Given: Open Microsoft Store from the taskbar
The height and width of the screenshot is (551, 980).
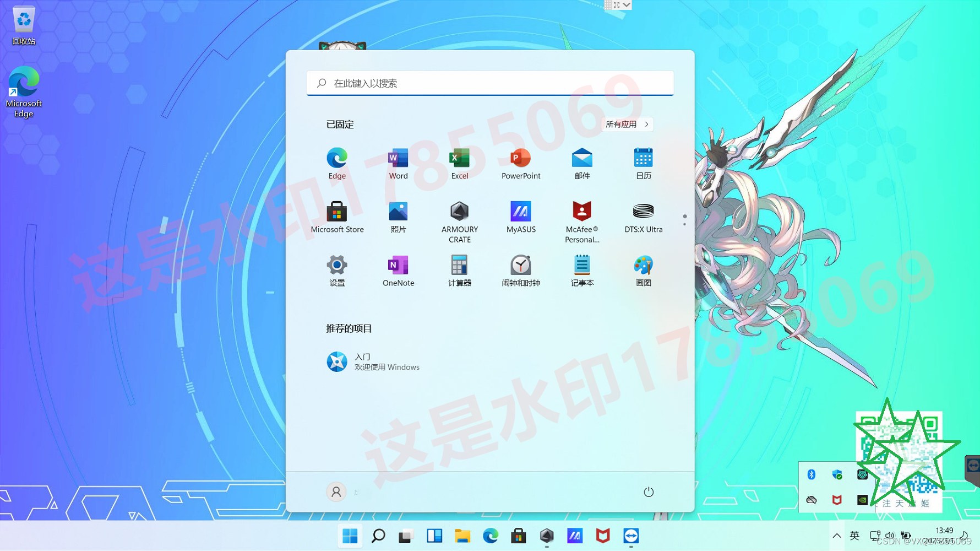Looking at the screenshot, I should point(519,536).
